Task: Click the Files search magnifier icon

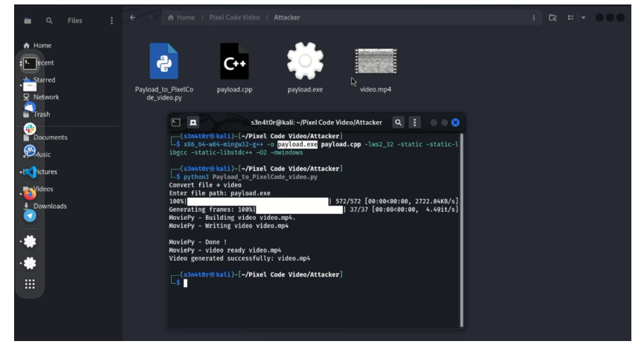Action: pyautogui.click(x=49, y=21)
